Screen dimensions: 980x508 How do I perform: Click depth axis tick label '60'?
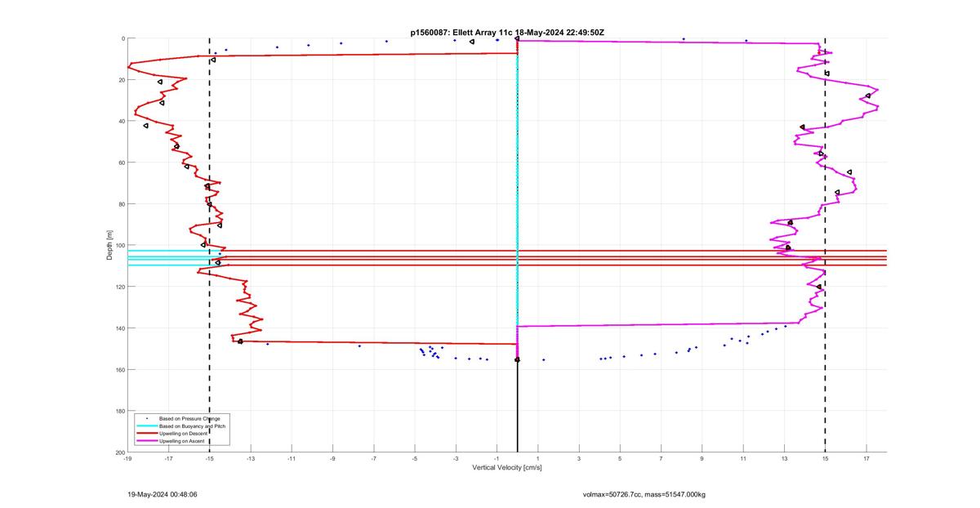(121, 163)
